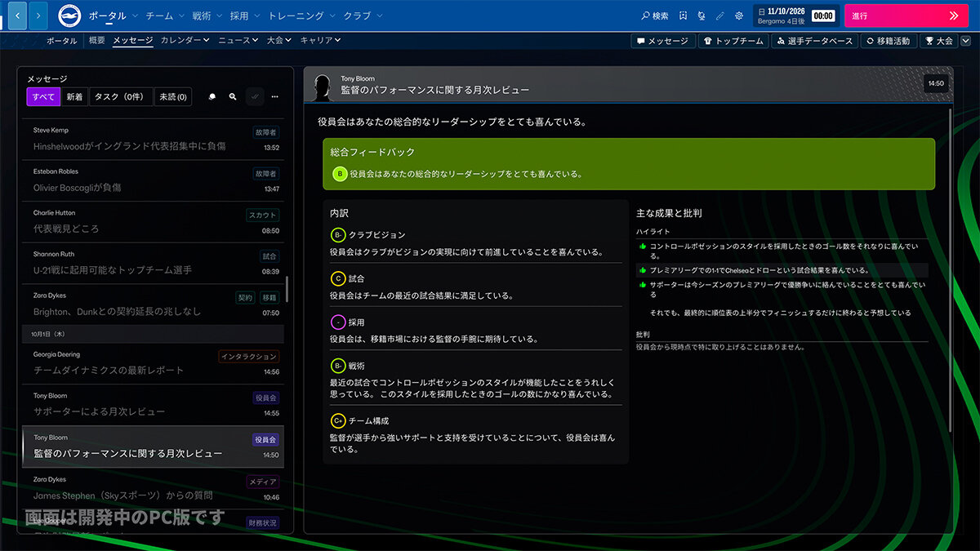Expand the shortcuts chevron at far right
This screenshot has width=980, height=551.
click(965, 41)
